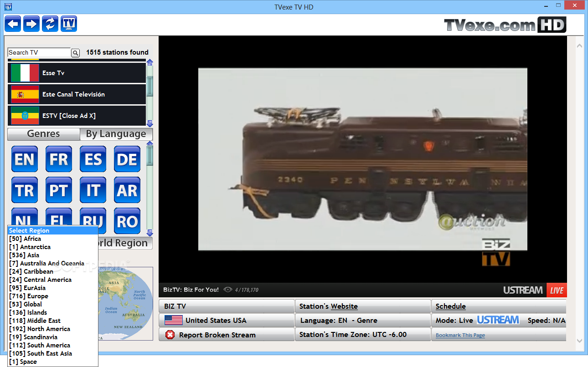The image size is (588, 367).
Task: Click the LIVE indicator badge
Action: (x=557, y=290)
